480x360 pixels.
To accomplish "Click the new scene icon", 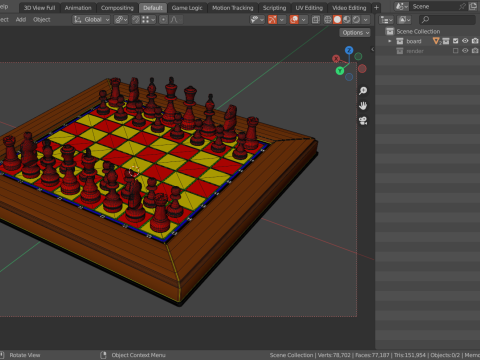I will pos(472,6).
